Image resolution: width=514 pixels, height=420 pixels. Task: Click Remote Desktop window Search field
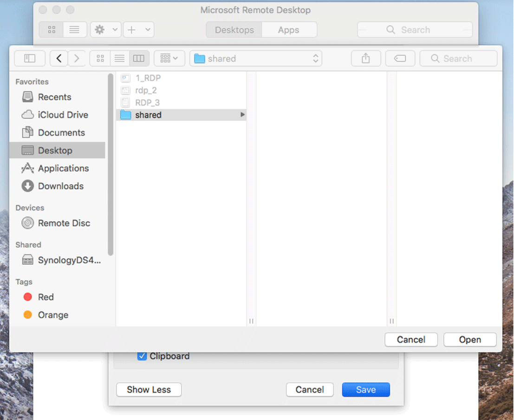point(415,30)
